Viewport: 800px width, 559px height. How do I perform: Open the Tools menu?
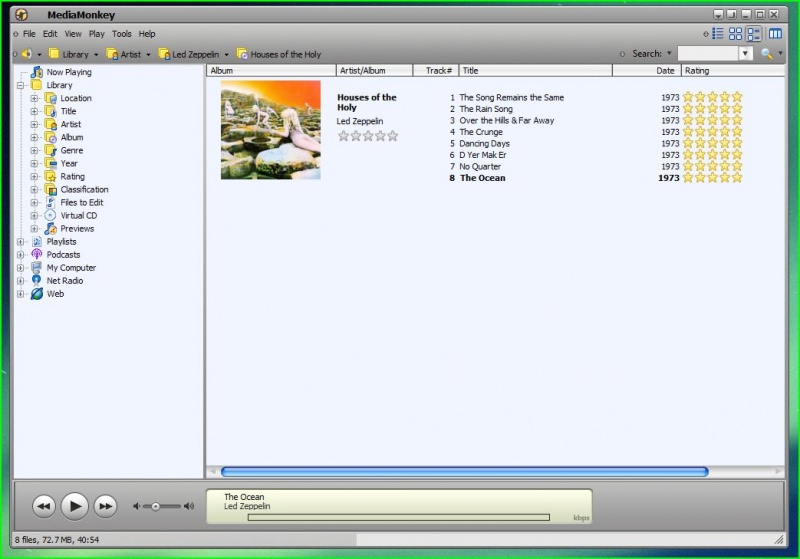pyautogui.click(x=121, y=34)
